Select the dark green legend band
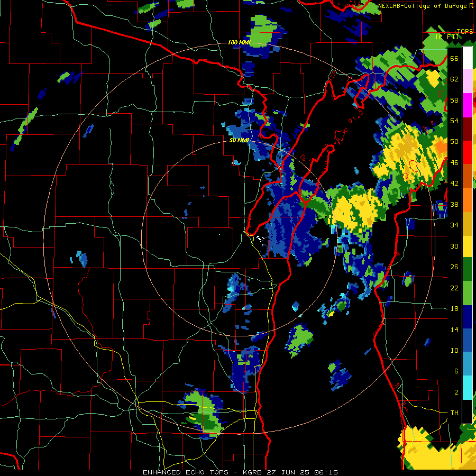The image size is (476, 476). point(467,269)
